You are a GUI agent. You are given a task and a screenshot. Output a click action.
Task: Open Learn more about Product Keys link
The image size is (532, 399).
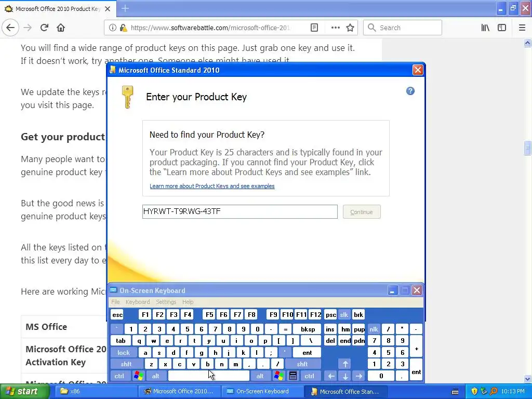(x=212, y=186)
